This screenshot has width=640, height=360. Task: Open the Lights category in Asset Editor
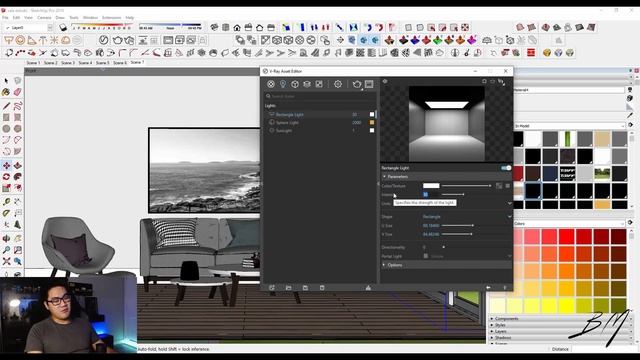pyautogui.click(x=283, y=84)
